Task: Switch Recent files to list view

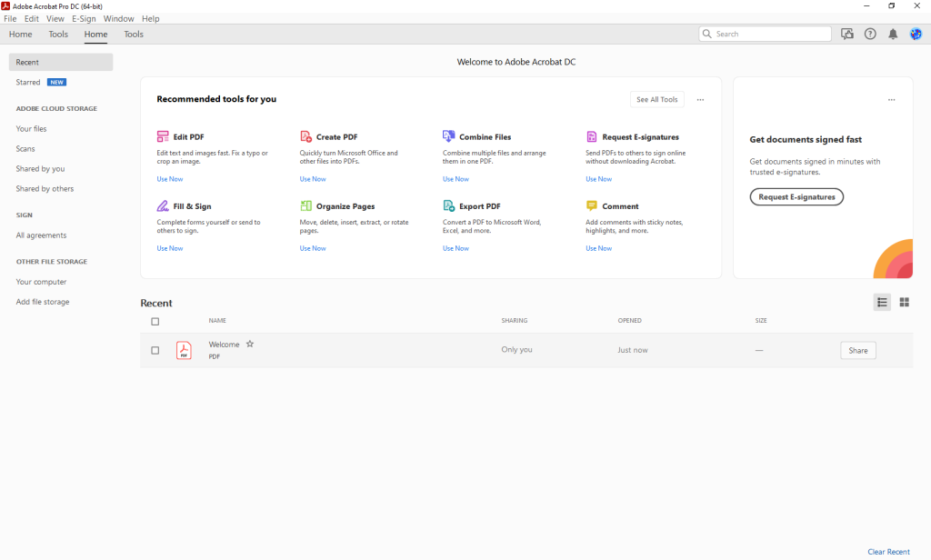Action: (882, 302)
